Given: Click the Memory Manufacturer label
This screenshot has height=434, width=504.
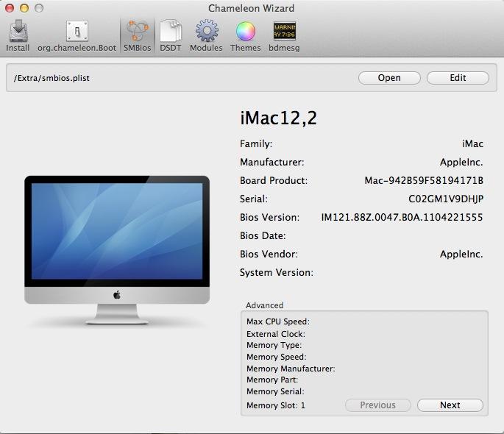Looking at the screenshot, I should [291, 369].
